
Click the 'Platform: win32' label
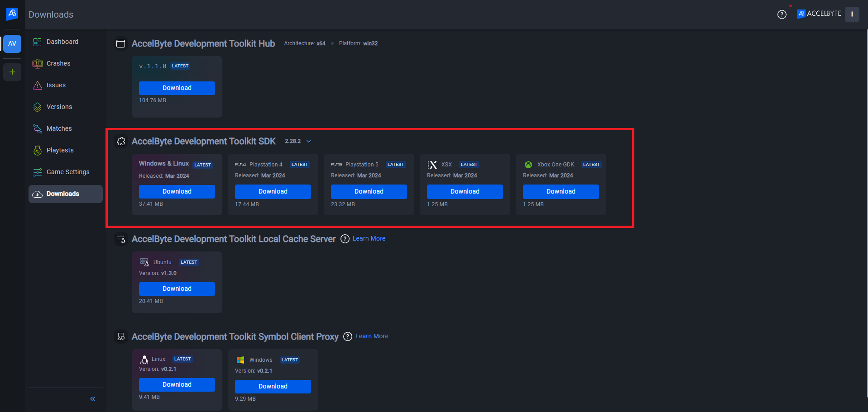(358, 43)
